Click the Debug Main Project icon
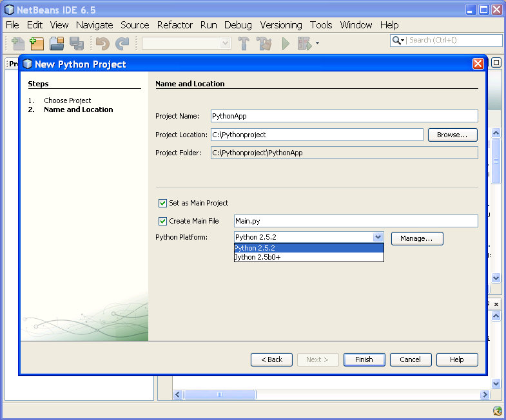Viewport: 506px width, 420px height. pos(305,44)
